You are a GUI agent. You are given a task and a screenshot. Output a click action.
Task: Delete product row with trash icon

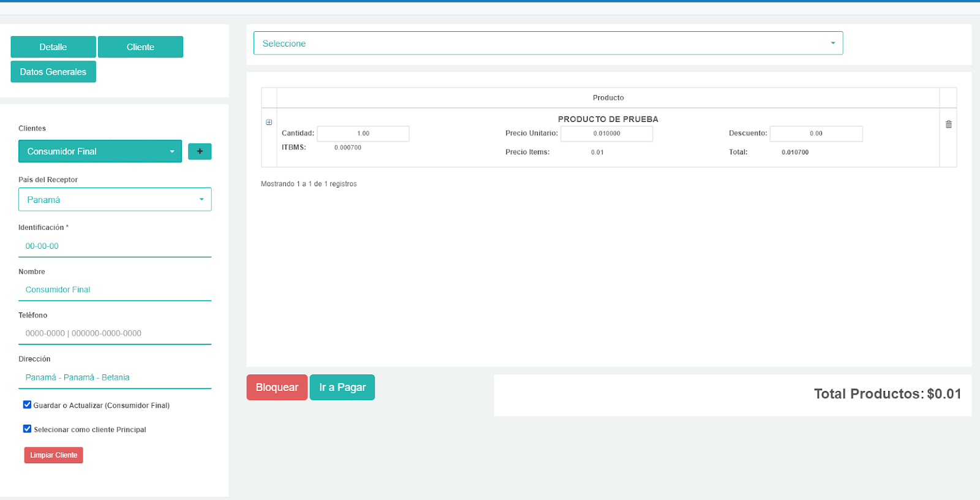coord(948,124)
